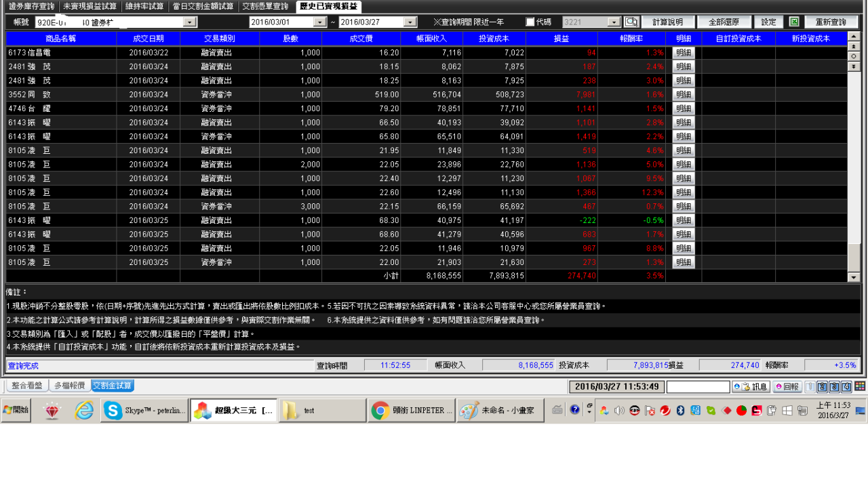Switch to workspace page 2
Viewport: 868px width, 488px height.
pos(822,387)
